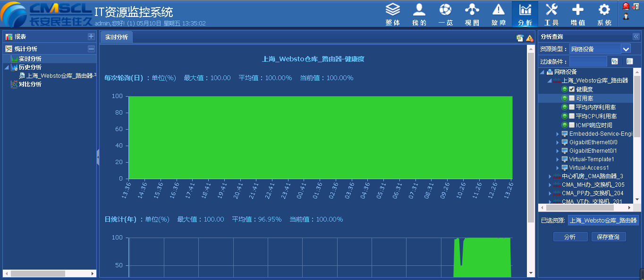This screenshot has width=644, height=280.
Task: Check the 可用率 checkbox
Action: tap(572, 99)
